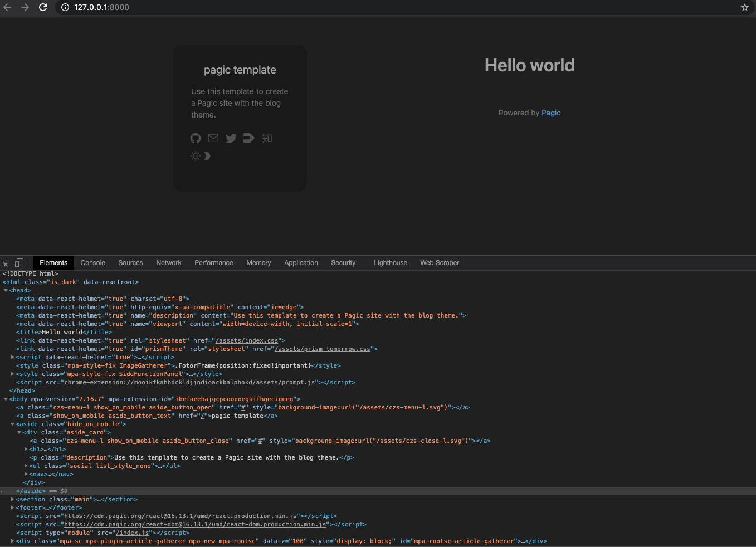Expand the h1 node inside aside_card

click(x=26, y=450)
